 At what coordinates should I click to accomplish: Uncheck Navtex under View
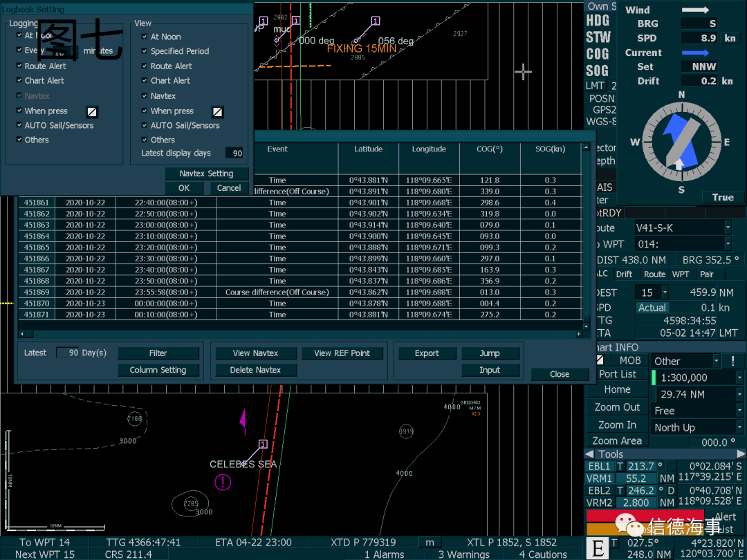coord(145,95)
